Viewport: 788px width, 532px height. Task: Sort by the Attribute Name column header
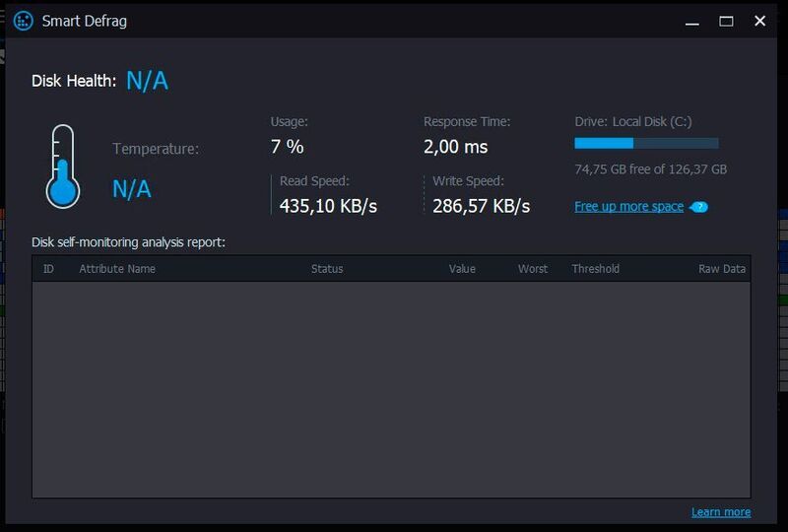pos(117,269)
